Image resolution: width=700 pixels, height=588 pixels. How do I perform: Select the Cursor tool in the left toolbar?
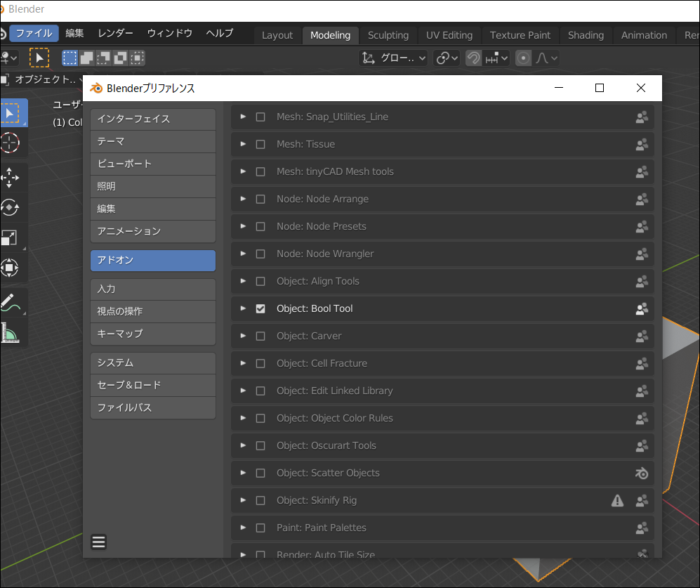(10, 143)
